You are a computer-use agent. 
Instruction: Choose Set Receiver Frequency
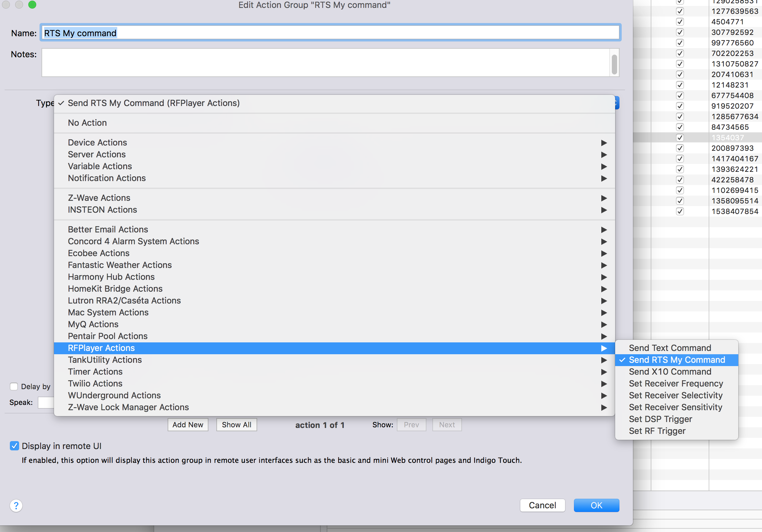coord(676,384)
